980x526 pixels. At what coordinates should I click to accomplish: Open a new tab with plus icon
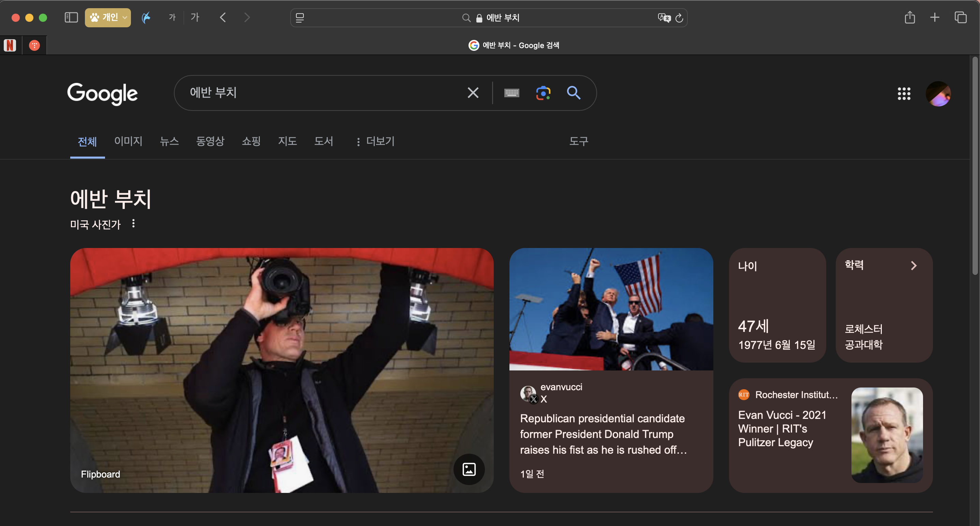[x=935, y=17]
